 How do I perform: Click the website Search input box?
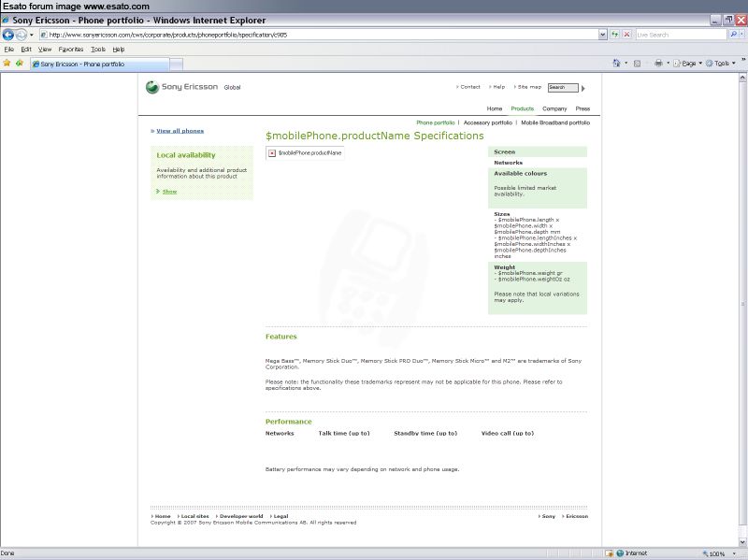coord(563,87)
